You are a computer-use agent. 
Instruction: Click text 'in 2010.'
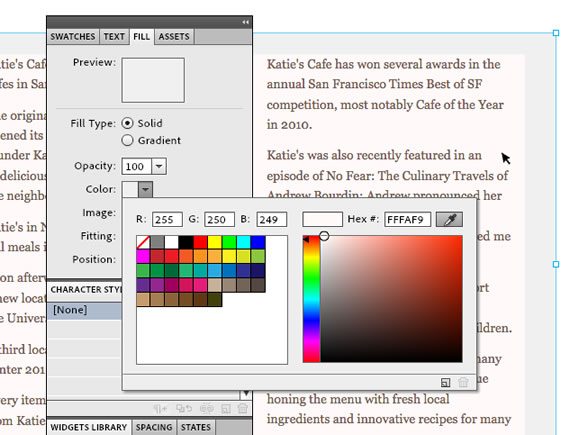289,125
